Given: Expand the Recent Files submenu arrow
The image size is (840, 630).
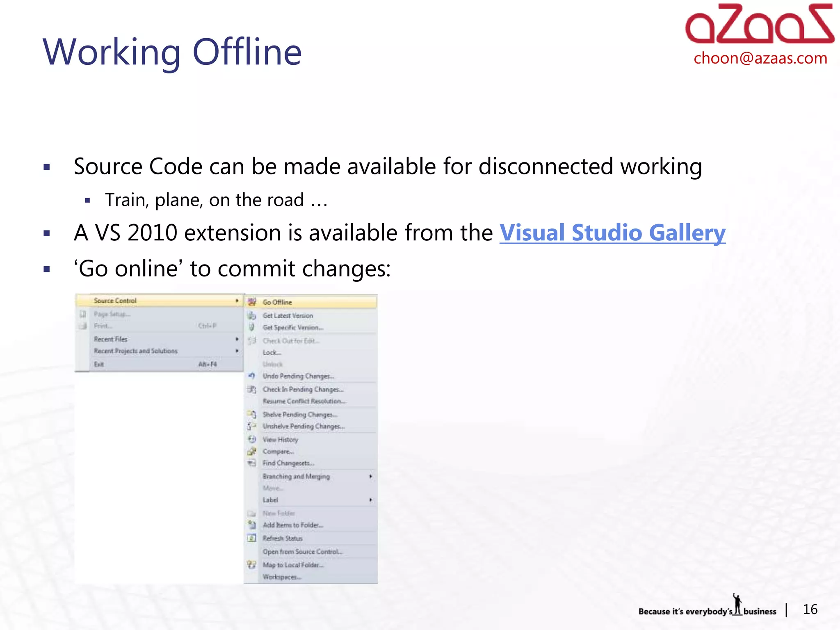Looking at the screenshot, I should pos(237,339).
